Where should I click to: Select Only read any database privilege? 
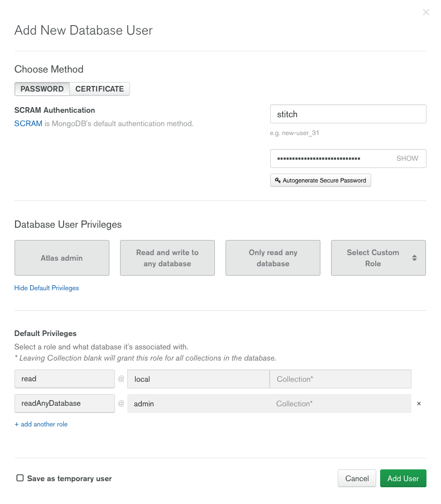coord(272,258)
